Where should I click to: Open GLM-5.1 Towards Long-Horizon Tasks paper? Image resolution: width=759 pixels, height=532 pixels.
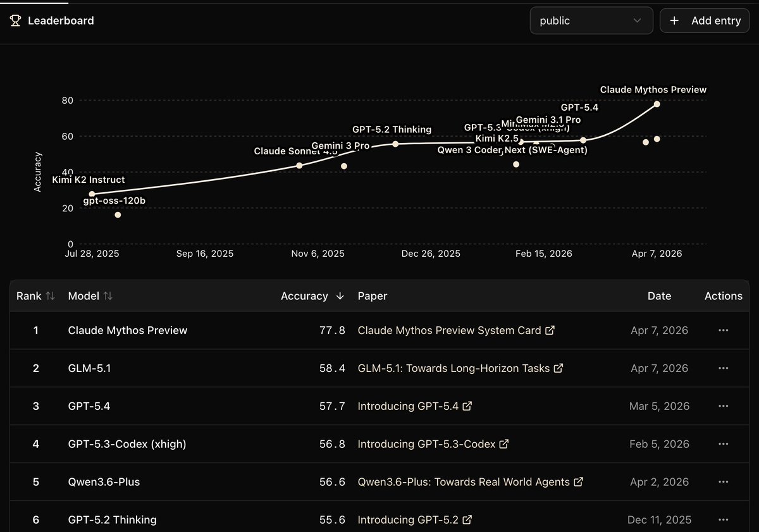click(x=460, y=368)
